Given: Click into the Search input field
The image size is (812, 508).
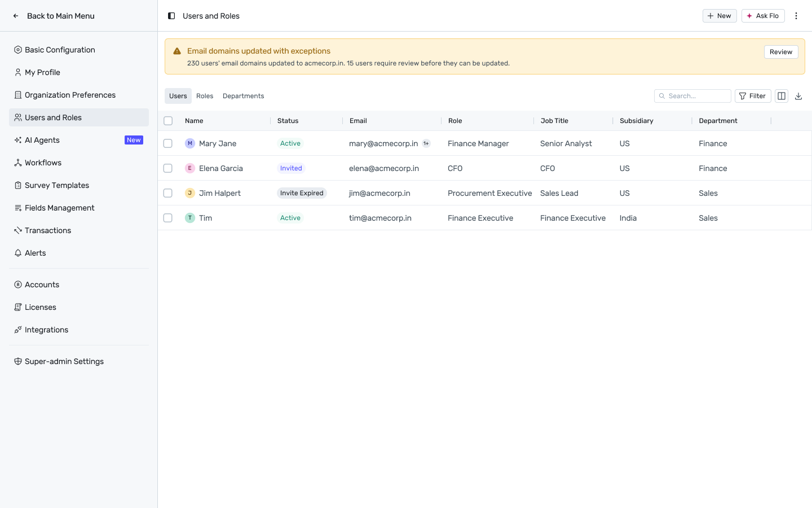Looking at the screenshot, I should pos(692,96).
